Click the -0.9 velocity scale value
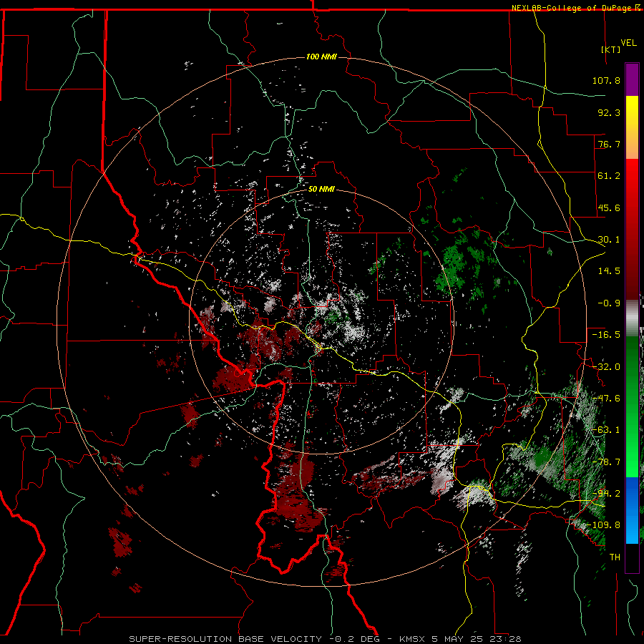 (x=609, y=303)
